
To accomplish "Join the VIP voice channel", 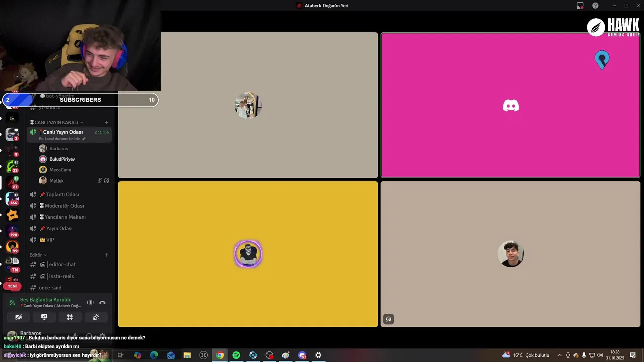I will point(70,240).
